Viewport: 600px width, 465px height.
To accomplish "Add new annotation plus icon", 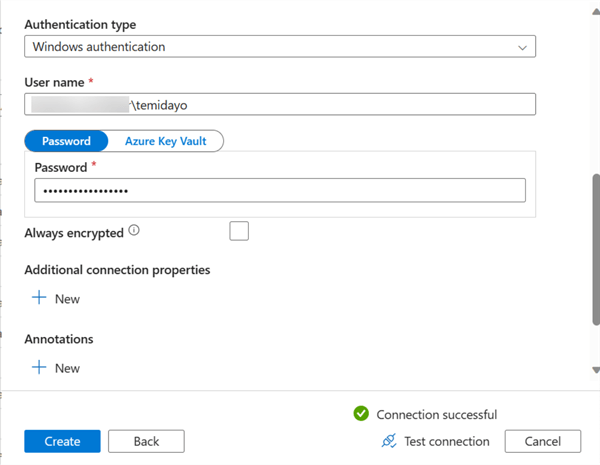I will 39,367.
